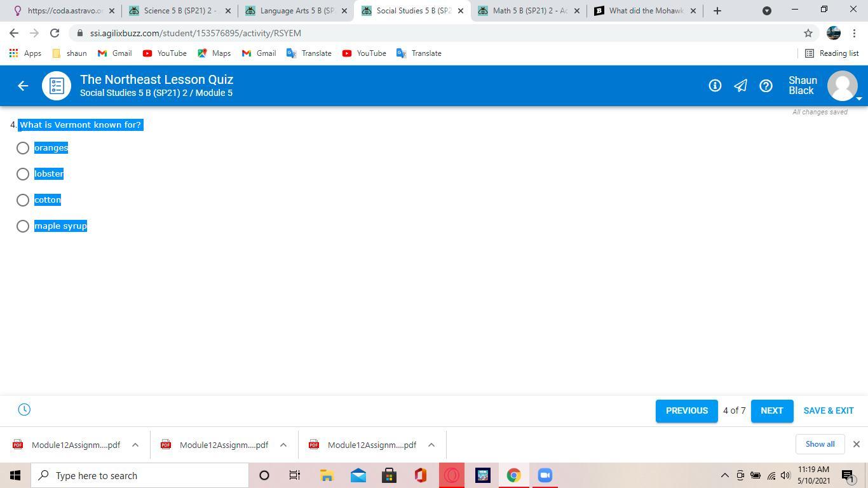Click SAVE & EXIT
This screenshot has height=488, width=868.
tap(829, 410)
